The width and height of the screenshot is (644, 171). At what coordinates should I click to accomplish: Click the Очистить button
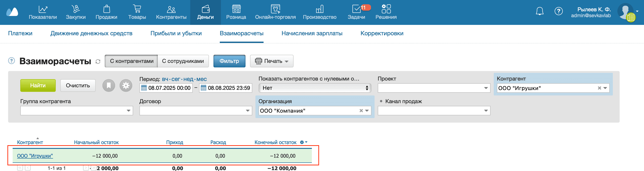tap(78, 85)
